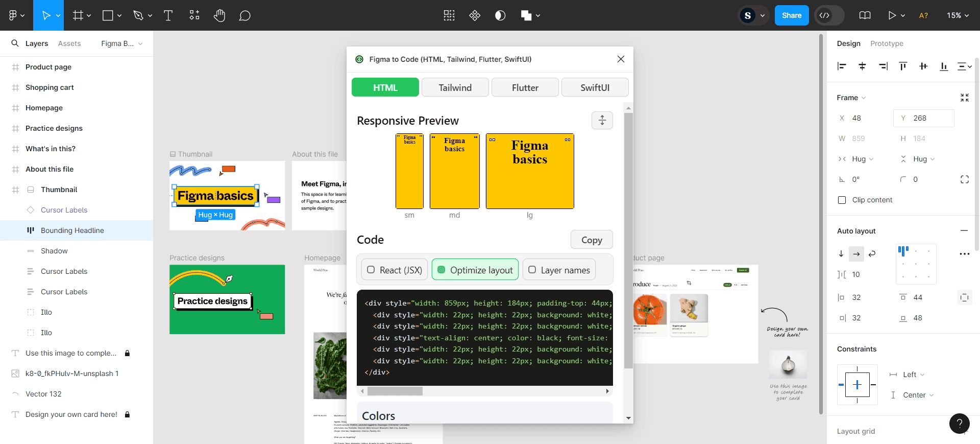Viewport: 980px width, 444px height.
Task: Open the Figma main menu
Action: [16, 15]
